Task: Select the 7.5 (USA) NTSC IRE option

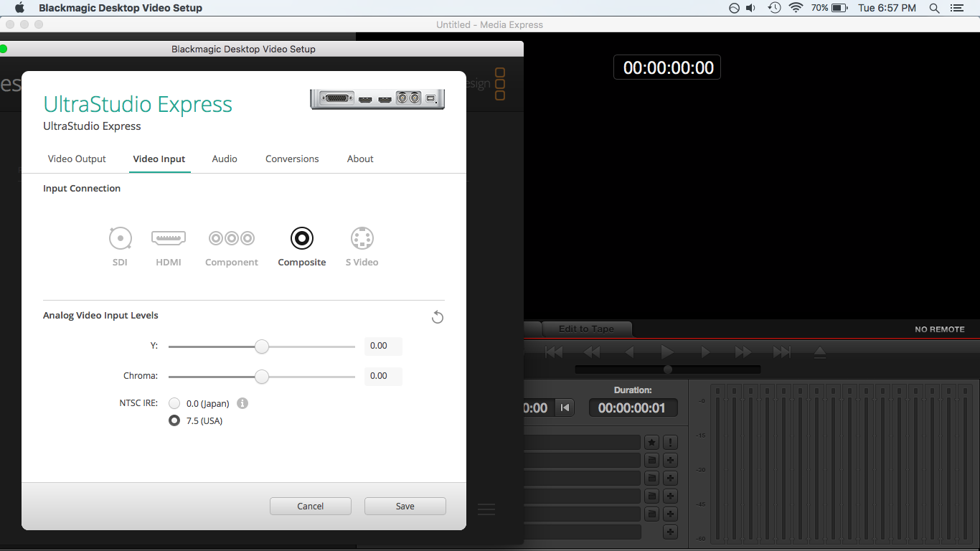Action: 174,420
